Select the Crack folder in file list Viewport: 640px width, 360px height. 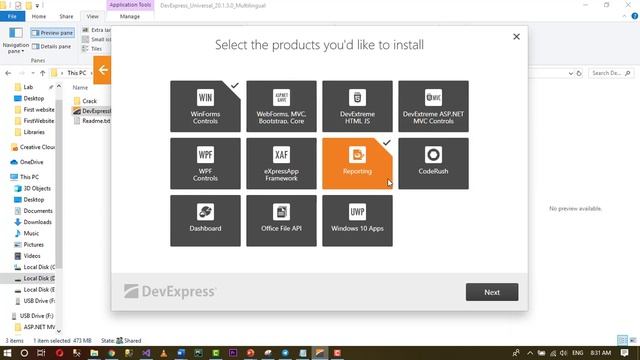pyautogui.click(x=89, y=101)
